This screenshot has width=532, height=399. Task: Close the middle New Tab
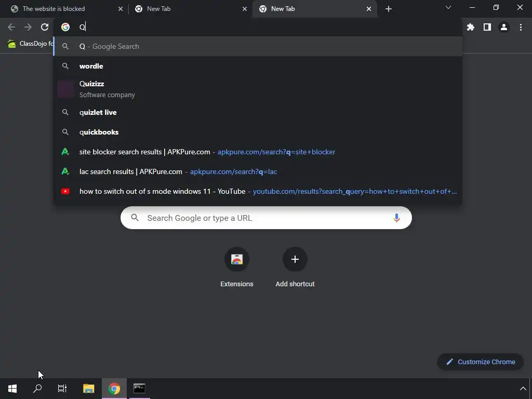[245, 9]
